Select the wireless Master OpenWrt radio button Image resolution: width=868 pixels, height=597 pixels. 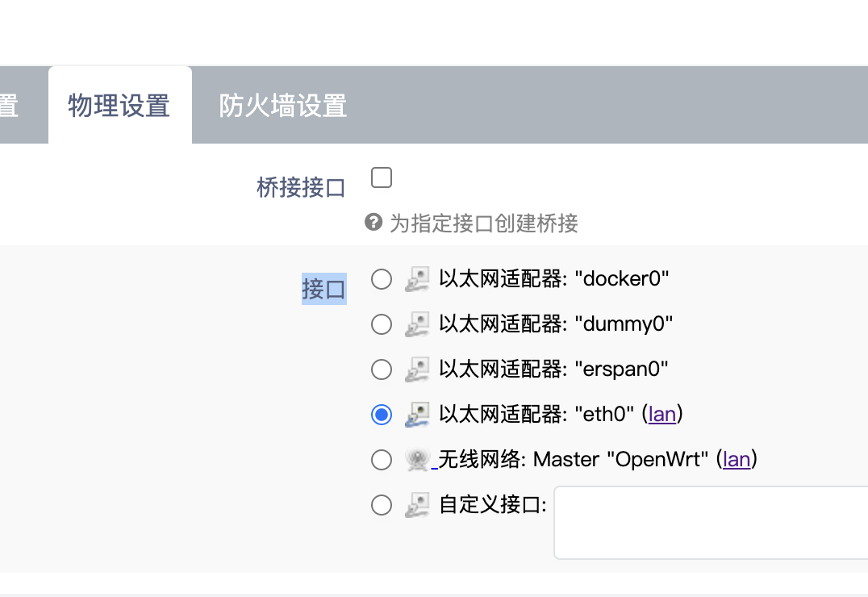(382, 460)
